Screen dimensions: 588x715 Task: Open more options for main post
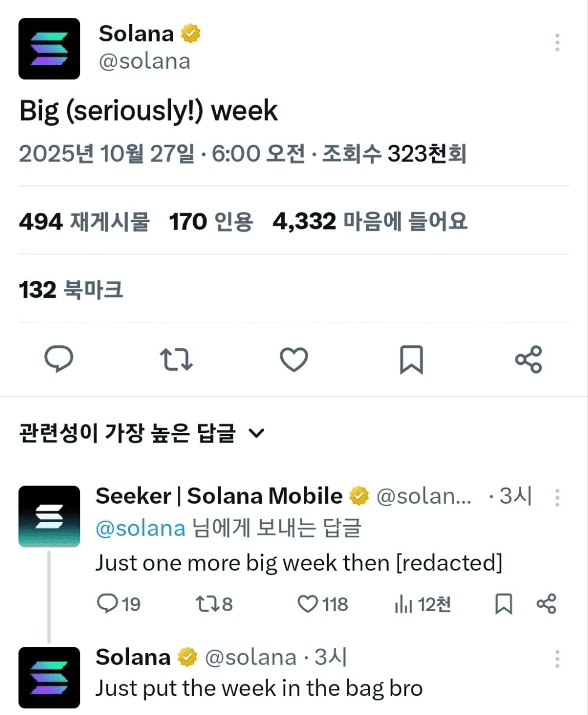tap(557, 43)
